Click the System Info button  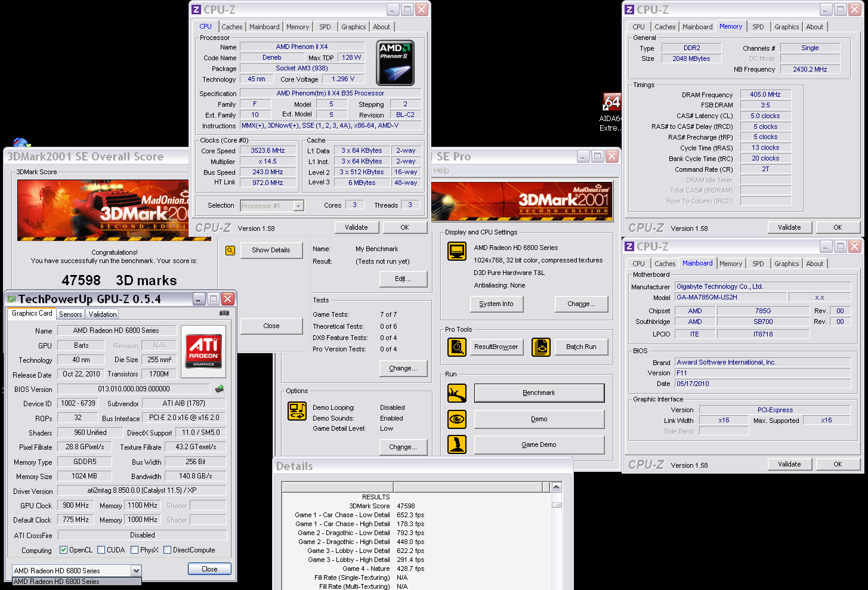(496, 304)
